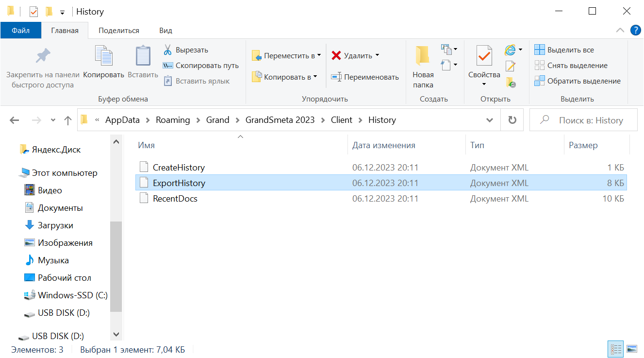This screenshot has height=358, width=644.
Task: Jump to the Grand folder breadcrumb
Action: pos(217,120)
